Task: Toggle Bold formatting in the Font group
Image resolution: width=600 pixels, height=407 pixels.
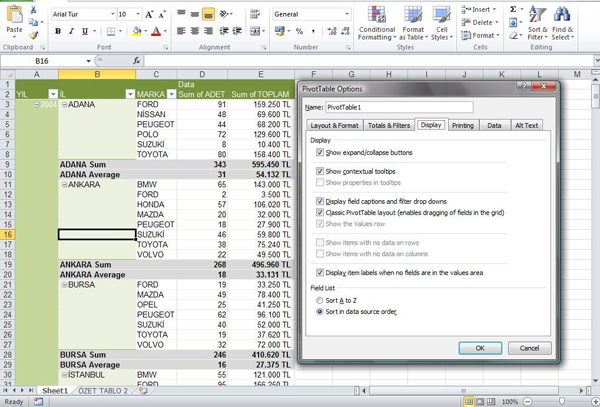Action: 58,31
